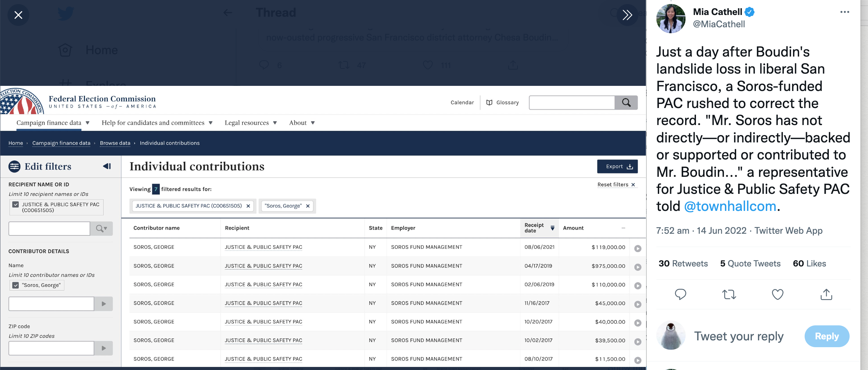
Task: Close the image viewer with the X button
Action: (x=18, y=15)
